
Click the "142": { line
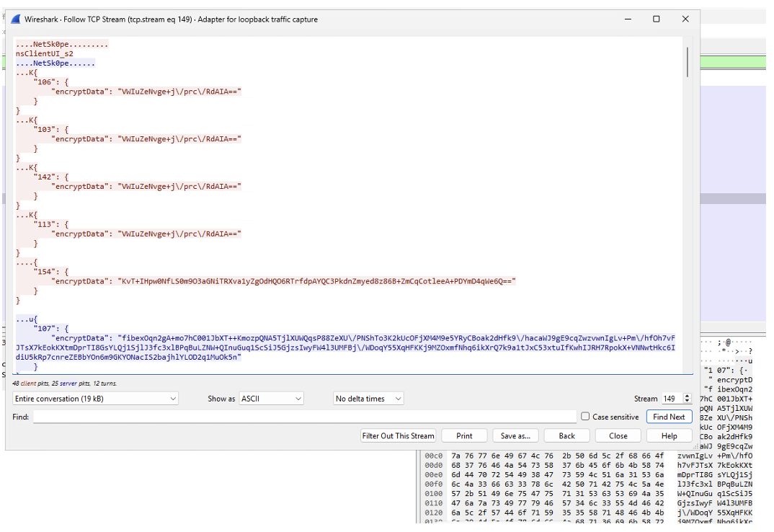[51, 177]
